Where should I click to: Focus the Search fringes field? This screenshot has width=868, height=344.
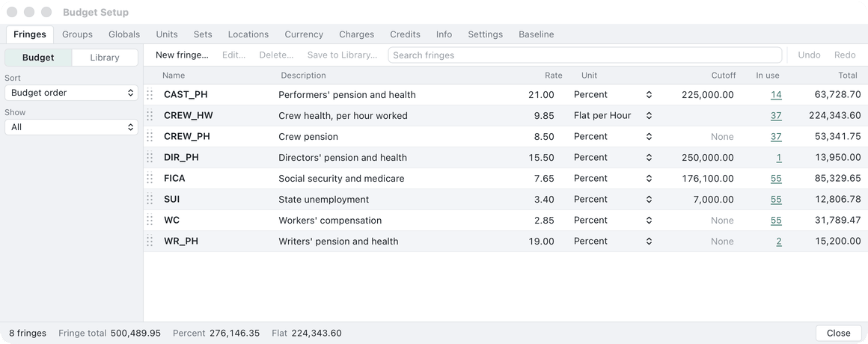[584, 55]
